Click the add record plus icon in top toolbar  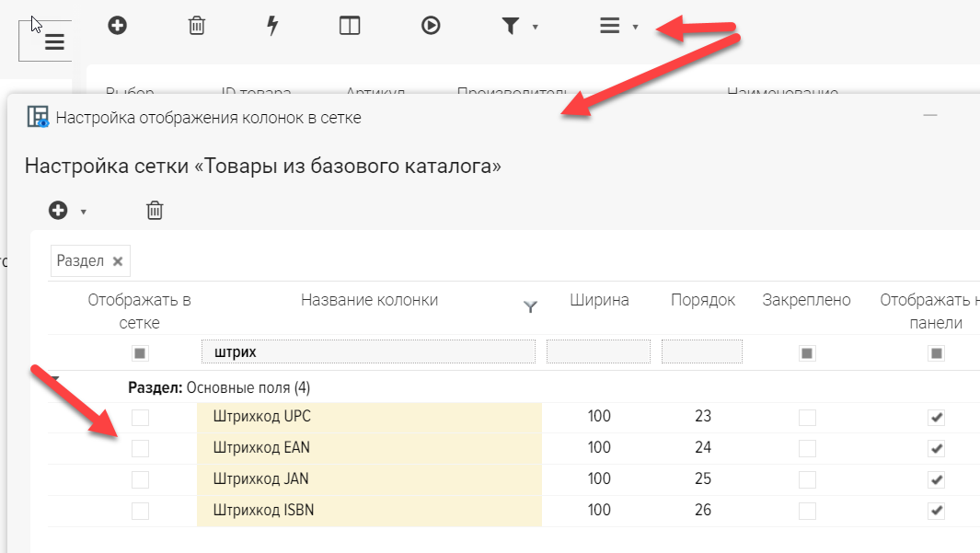click(117, 26)
